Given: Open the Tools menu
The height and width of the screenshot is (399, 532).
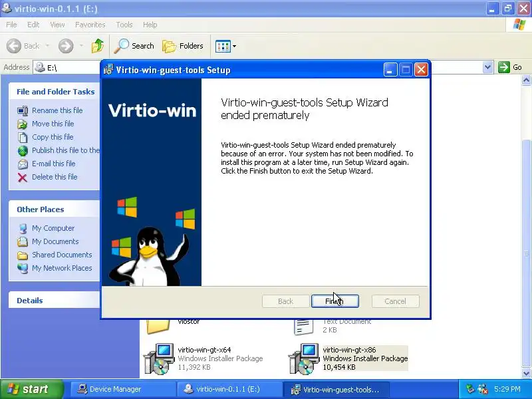Looking at the screenshot, I should pyautogui.click(x=124, y=25).
